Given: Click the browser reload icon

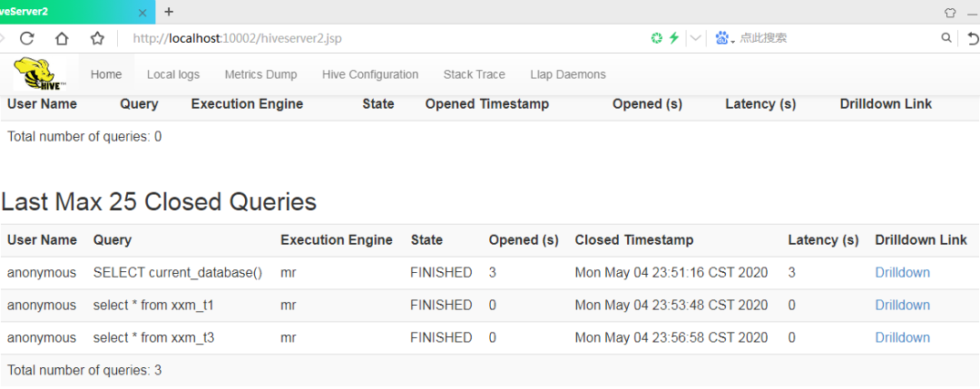Looking at the screenshot, I should (27, 39).
